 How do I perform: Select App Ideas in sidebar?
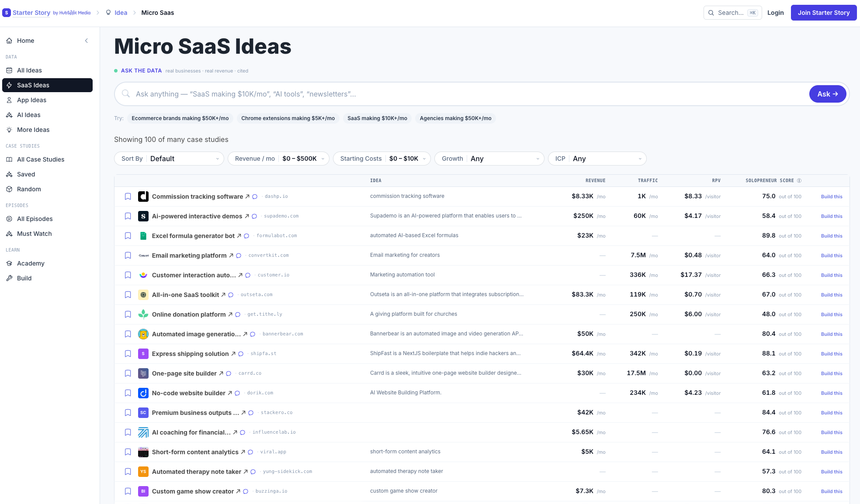click(47, 100)
